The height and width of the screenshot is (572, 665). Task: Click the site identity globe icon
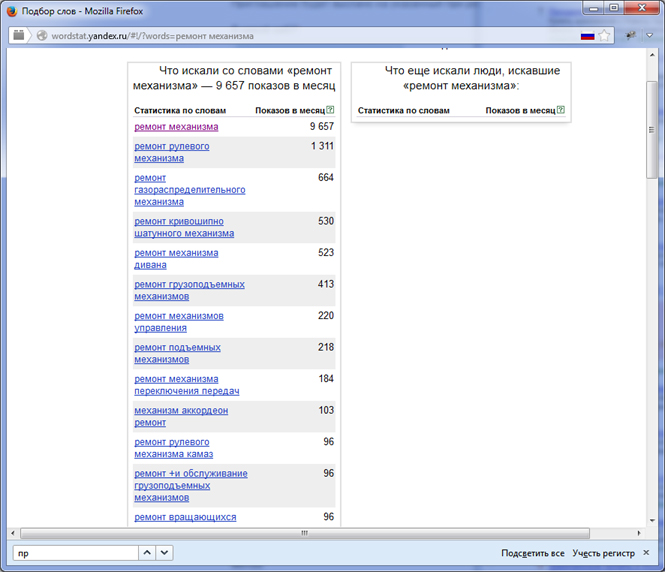pos(42,36)
